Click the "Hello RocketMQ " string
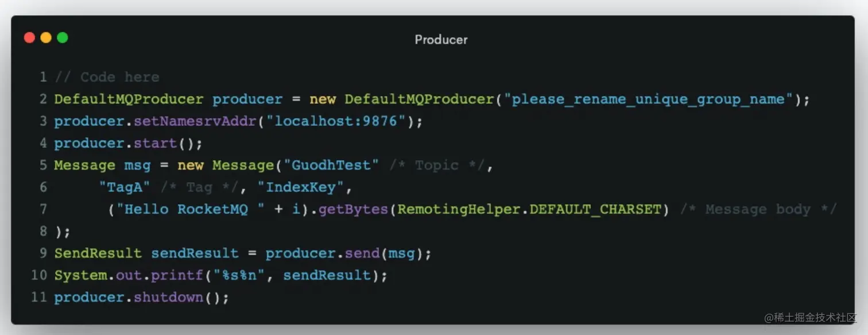Viewport: 868px width, 335px height. tap(191, 209)
